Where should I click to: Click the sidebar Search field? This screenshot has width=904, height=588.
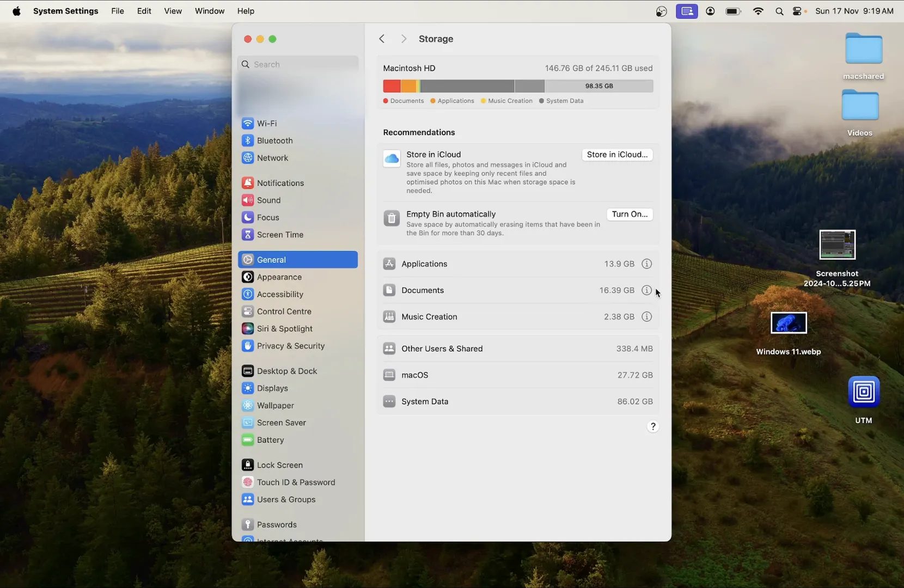point(297,64)
